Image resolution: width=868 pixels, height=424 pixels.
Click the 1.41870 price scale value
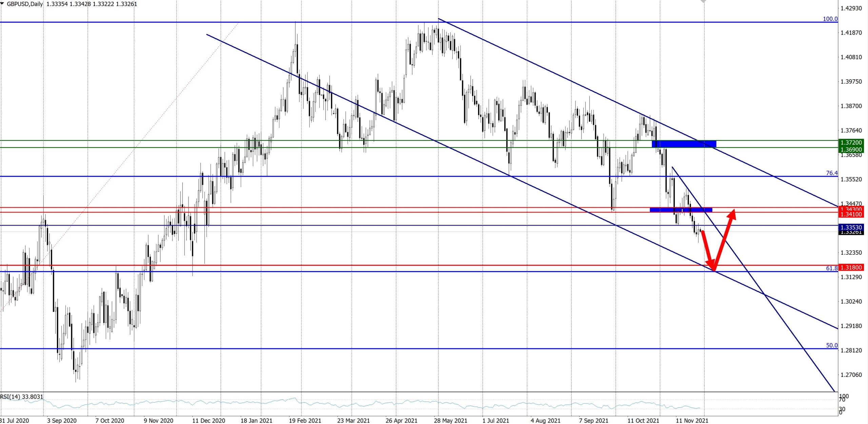pyautogui.click(x=851, y=33)
